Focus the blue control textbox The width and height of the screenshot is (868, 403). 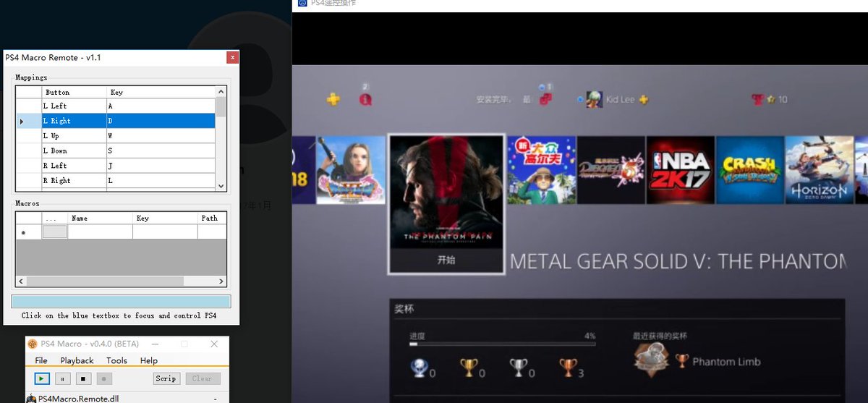click(x=121, y=302)
